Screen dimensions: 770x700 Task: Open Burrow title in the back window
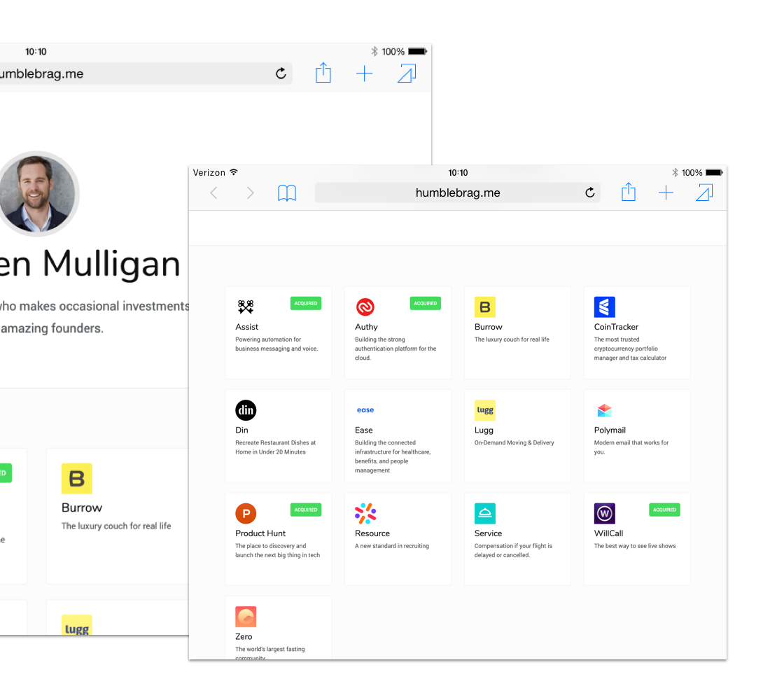81,507
